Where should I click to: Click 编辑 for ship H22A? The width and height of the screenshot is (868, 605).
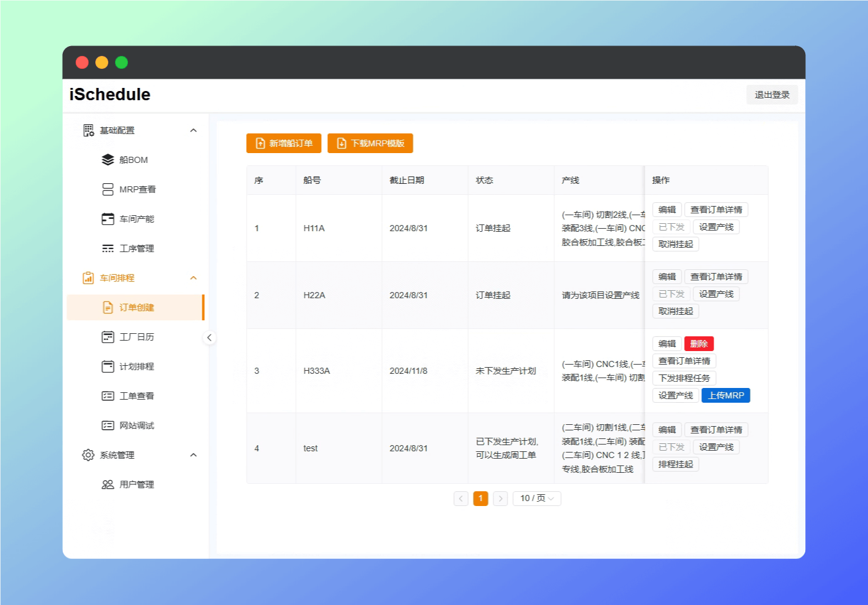coord(667,277)
